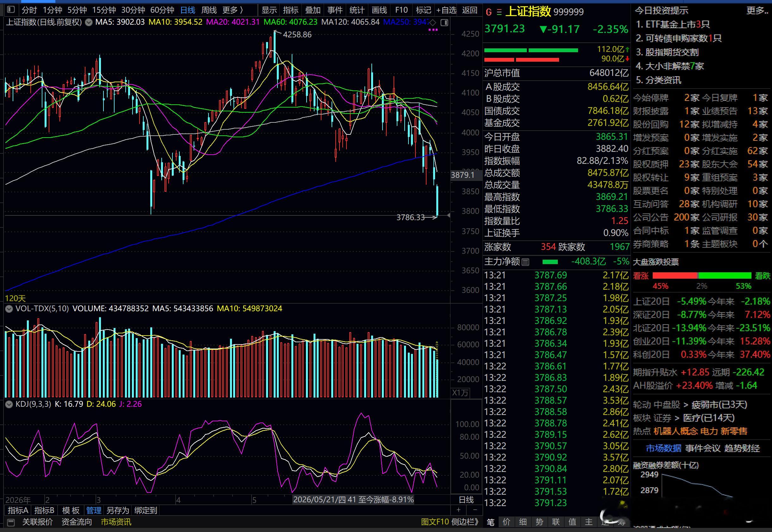This screenshot has height=532, width=772.
Task: Expand the KDJ(9,3,3) indicator dropdown
Action: 9,404
